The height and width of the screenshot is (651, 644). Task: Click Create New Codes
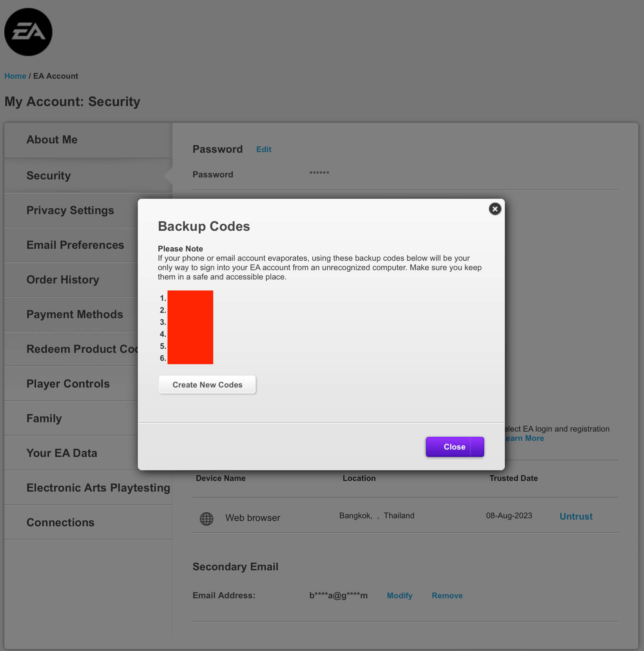coord(207,385)
